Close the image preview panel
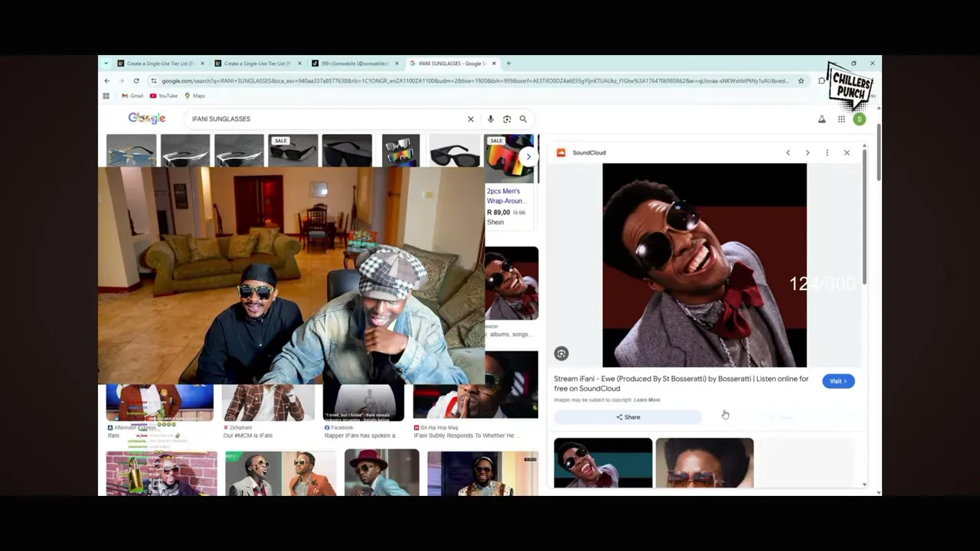Viewport: 980px width, 551px height. tap(847, 153)
